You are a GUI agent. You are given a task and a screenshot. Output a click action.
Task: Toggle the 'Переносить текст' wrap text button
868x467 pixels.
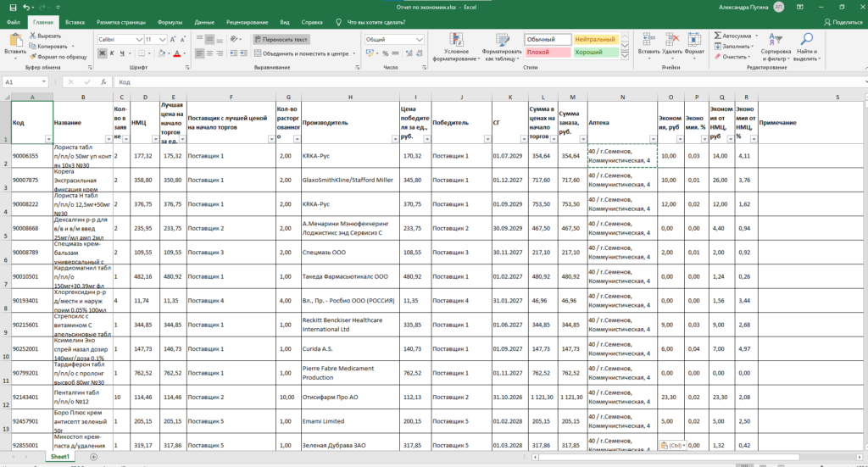[x=281, y=39]
